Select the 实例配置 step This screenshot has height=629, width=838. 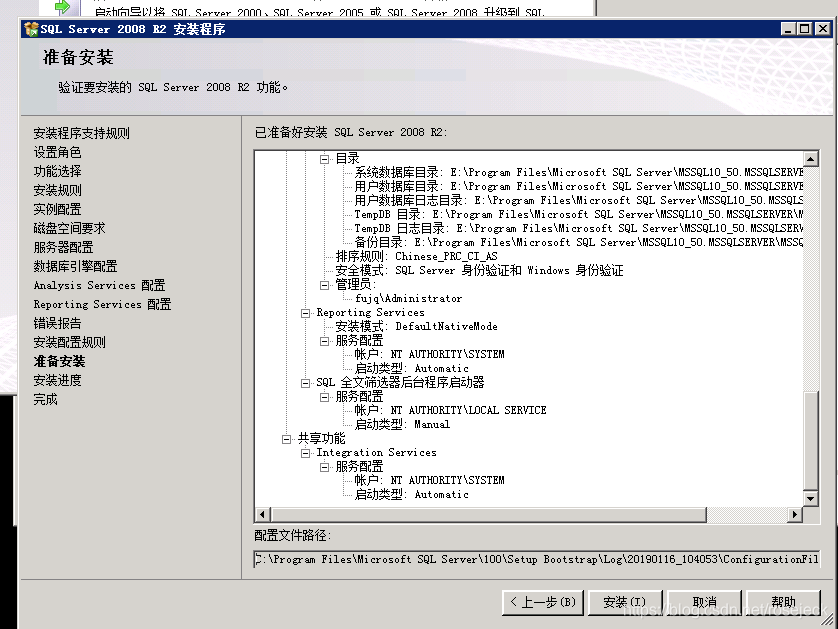(58, 209)
